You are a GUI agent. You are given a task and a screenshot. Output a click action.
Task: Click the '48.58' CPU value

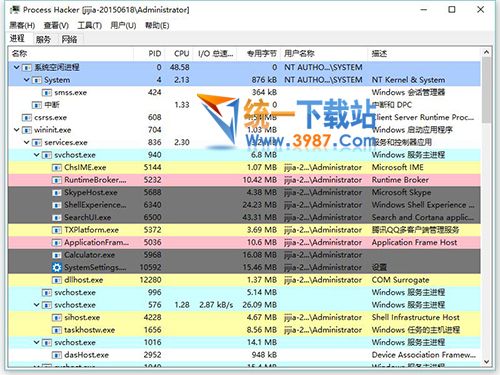(x=179, y=67)
